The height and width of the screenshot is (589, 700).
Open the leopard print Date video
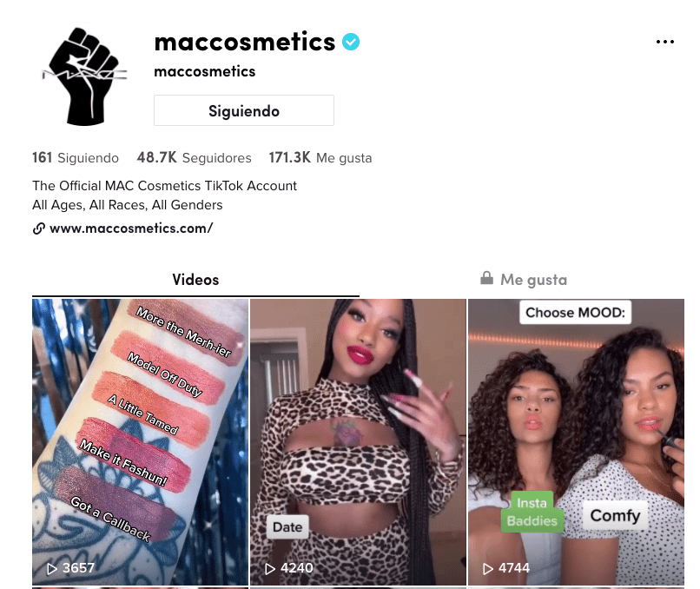(358, 442)
